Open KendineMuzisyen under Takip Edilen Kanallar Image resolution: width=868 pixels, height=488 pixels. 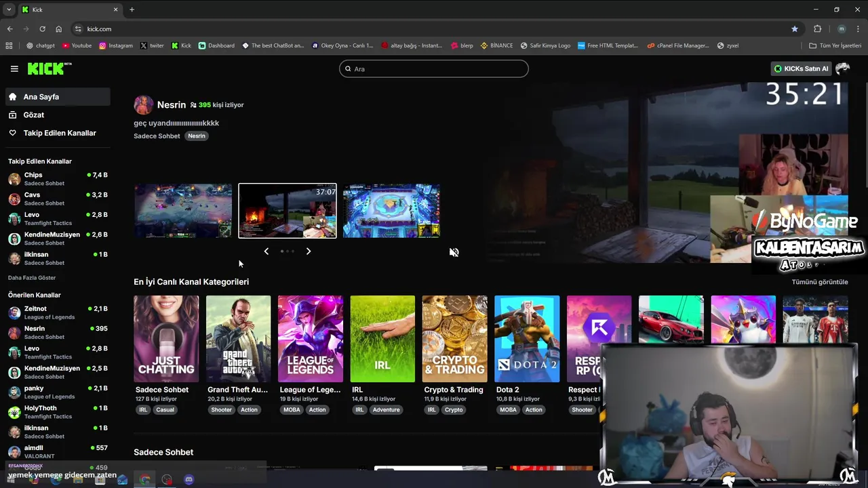58,239
